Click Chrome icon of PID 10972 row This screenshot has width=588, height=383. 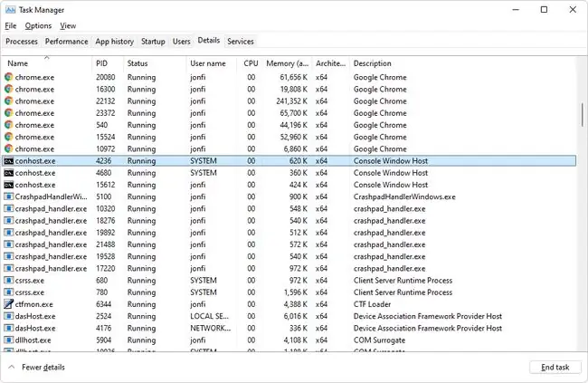click(x=9, y=149)
